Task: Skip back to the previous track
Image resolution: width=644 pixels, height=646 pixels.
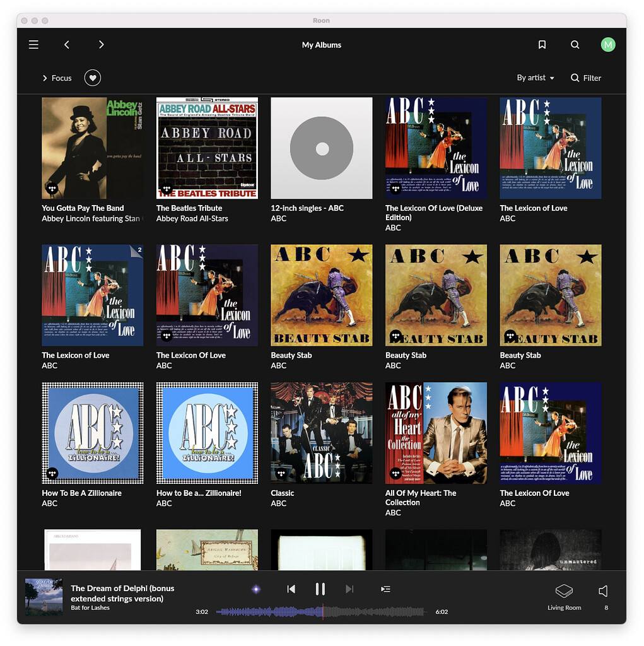Action: tap(291, 589)
